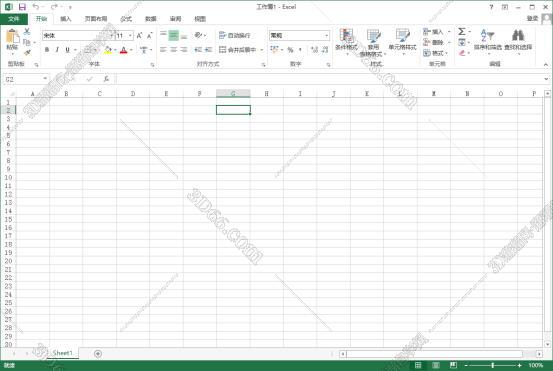Select the Sheet1 worksheet tab
553x371 pixels.
[x=62, y=353]
